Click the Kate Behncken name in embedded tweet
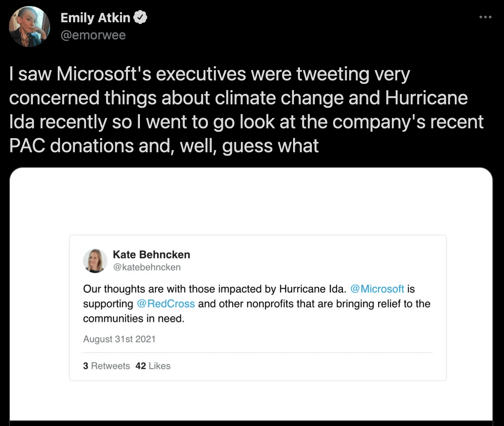Image resolution: width=504 pixels, height=426 pixels. coord(151,254)
